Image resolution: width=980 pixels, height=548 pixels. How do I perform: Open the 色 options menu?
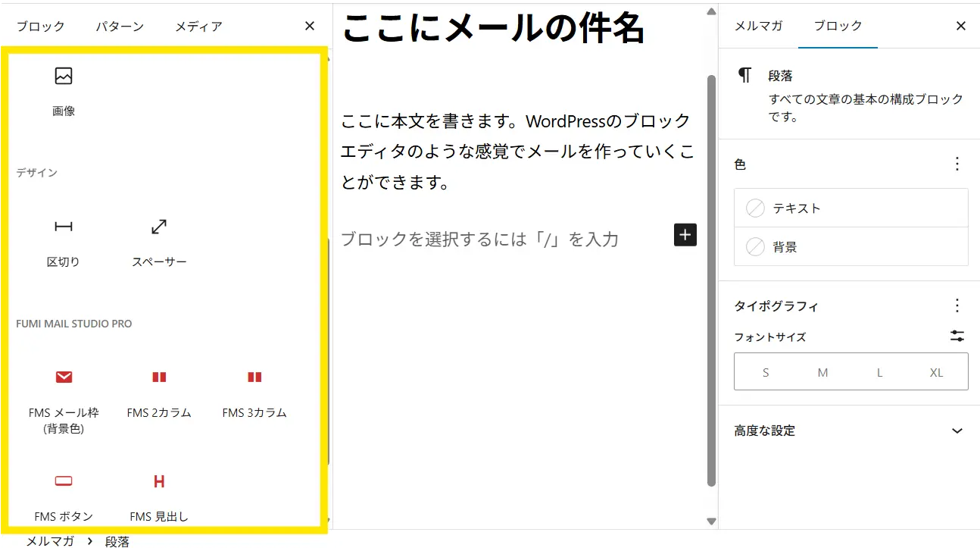[957, 164]
